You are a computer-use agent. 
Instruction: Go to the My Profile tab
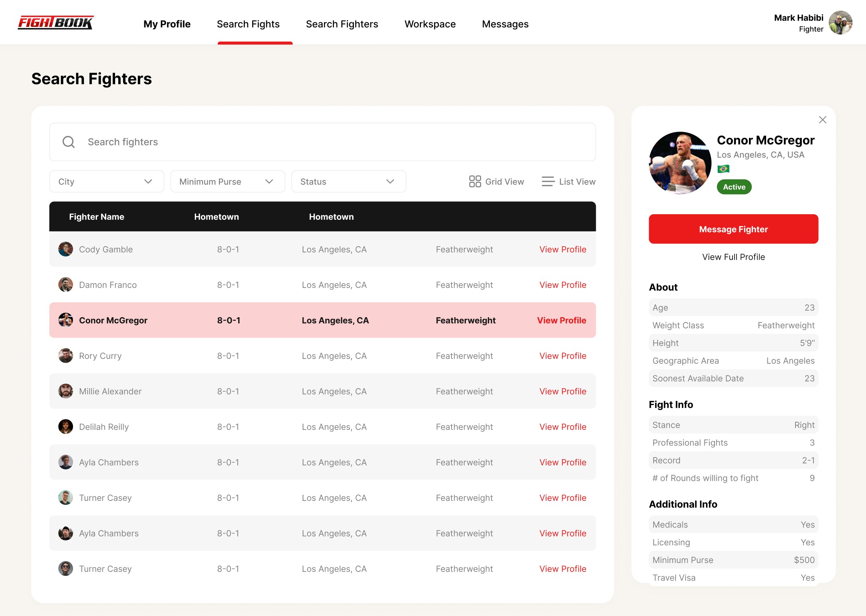(x=167, y=24)
